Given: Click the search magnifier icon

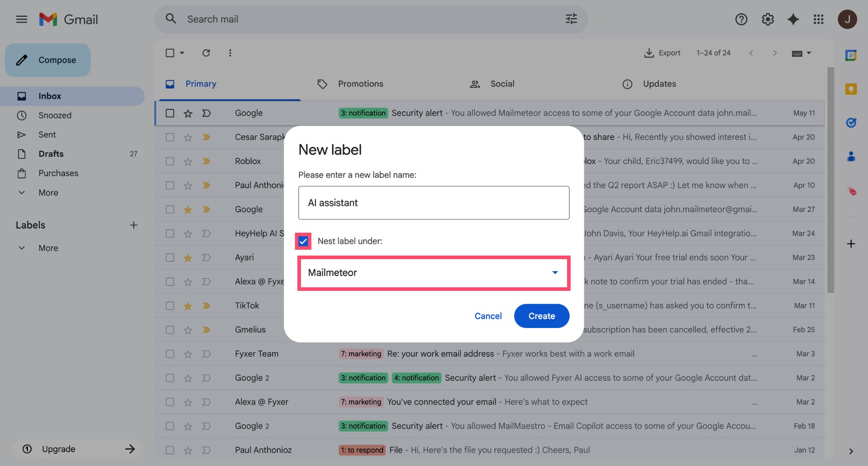Looking at the screenshot, I should point(171,19).
